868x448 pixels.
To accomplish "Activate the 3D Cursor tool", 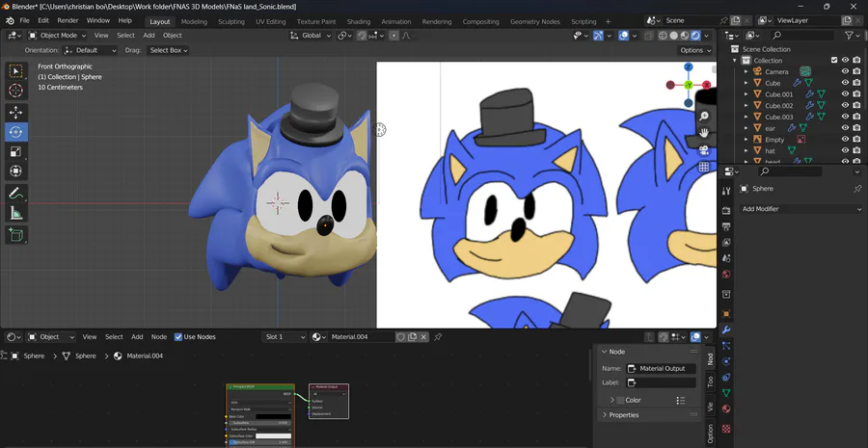I will tap(16, 91).
